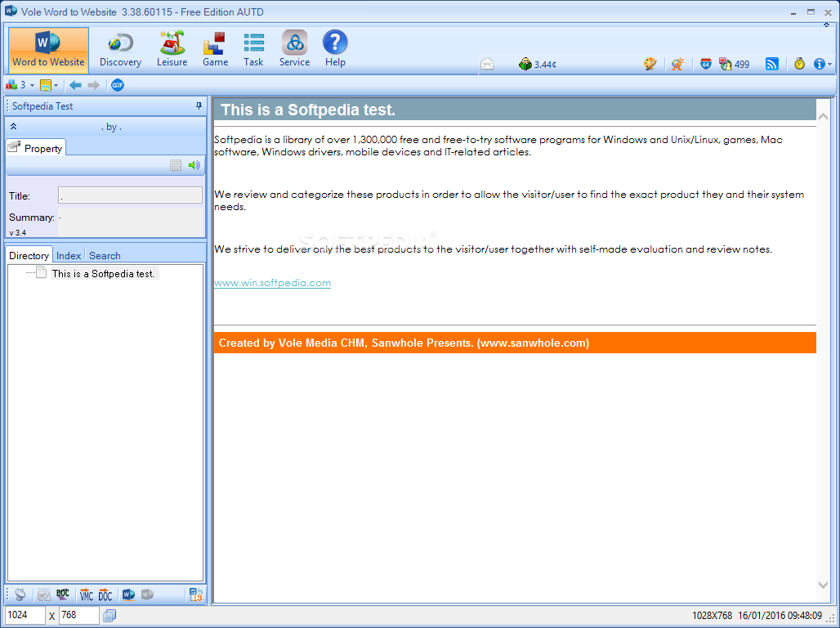Click scroll down arrow in content pane

[x=824, y=585]
